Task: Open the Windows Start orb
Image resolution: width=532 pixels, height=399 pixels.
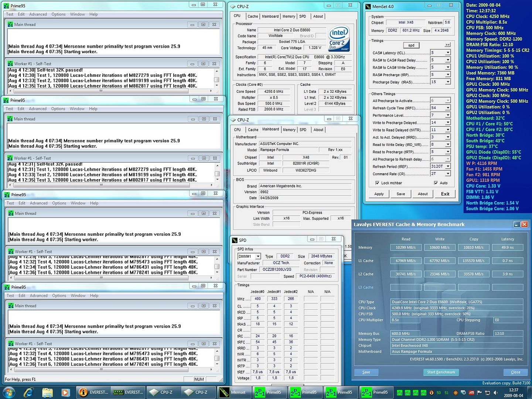Action: pos(9,392)
